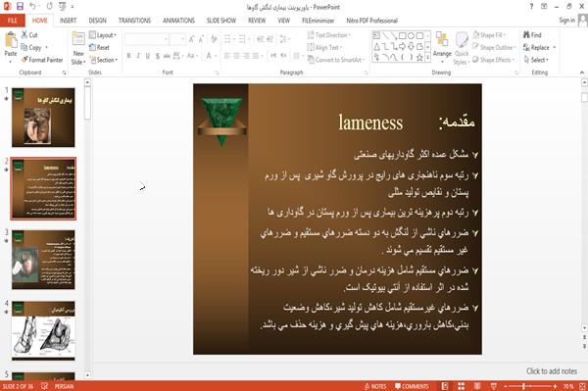This screenshot has width=588, height=391.
Task: Open the font size combo box
Action: click(177, 39)
